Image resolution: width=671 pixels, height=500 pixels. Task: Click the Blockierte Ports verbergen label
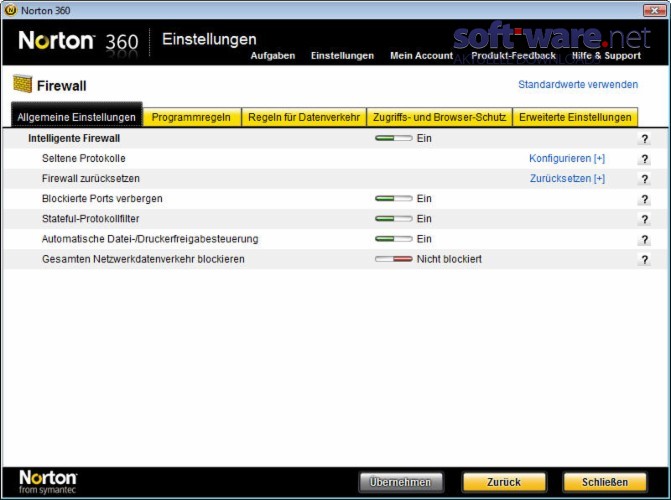(x=102, y=199)
